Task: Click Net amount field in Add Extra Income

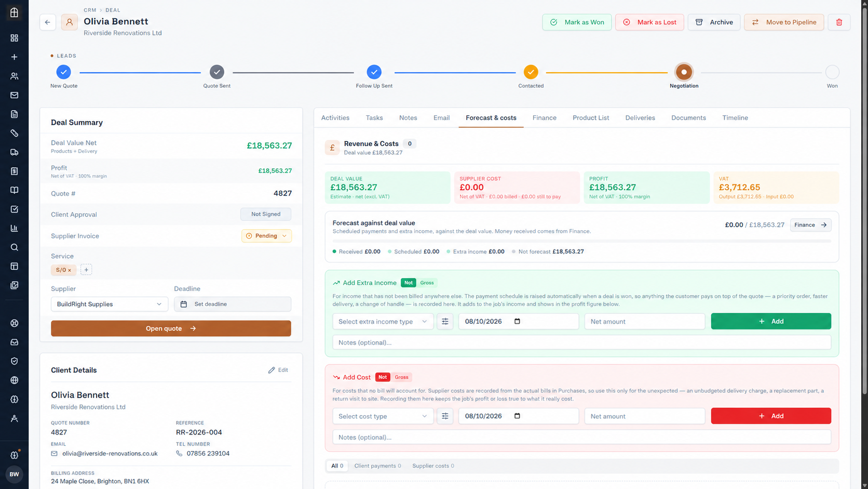Action: click(x=645, y=321)
